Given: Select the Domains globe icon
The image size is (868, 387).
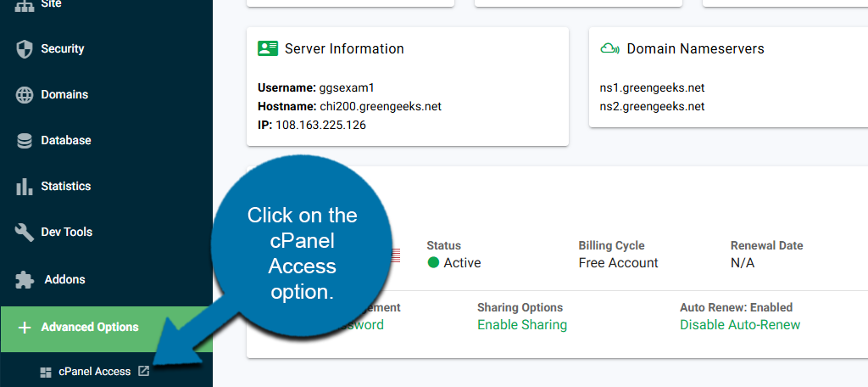Looking at the screenshot, I should tap(25, 95).
